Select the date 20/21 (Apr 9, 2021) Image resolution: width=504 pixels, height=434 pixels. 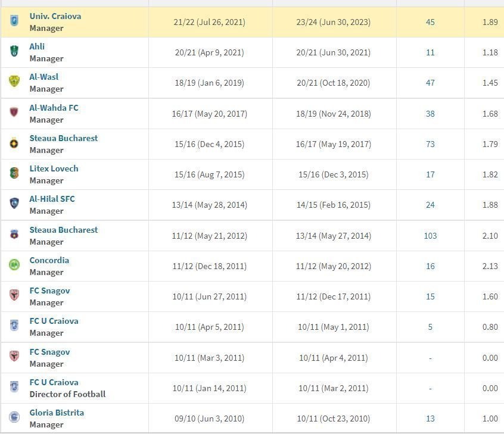point(209,52)
